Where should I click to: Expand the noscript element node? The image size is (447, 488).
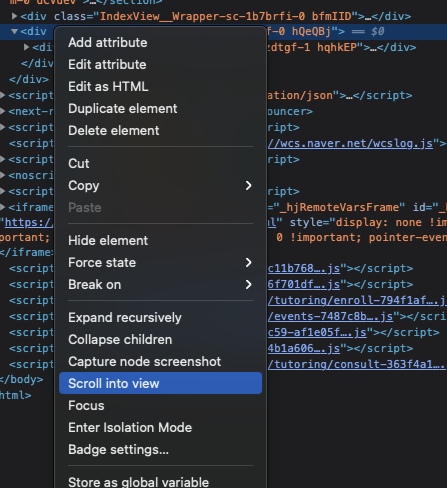tap(3, 175)
